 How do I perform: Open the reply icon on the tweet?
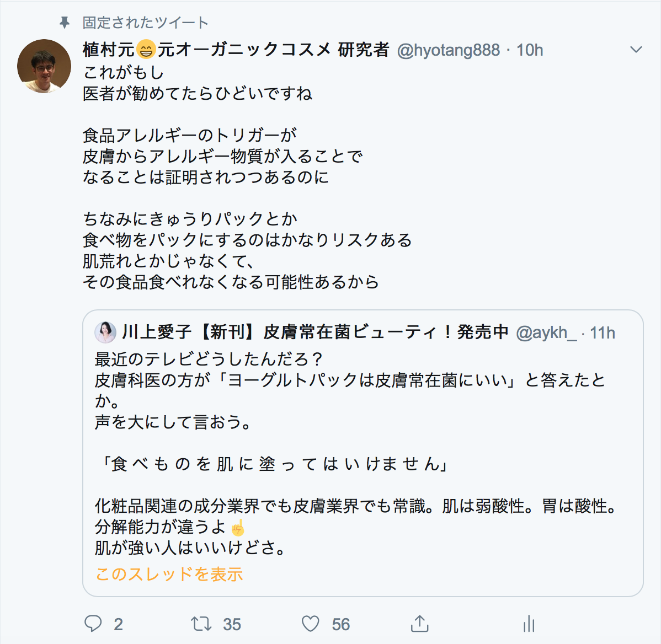point(94,624)
